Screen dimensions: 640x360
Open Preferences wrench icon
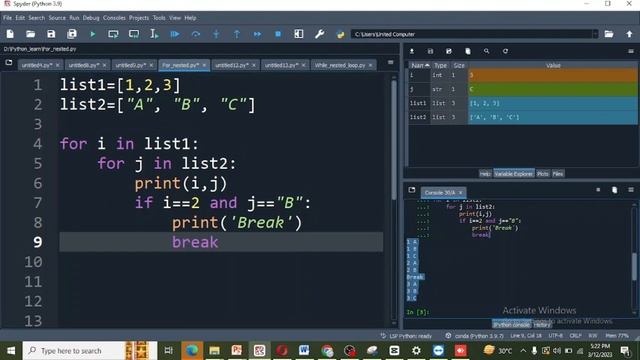320,34
